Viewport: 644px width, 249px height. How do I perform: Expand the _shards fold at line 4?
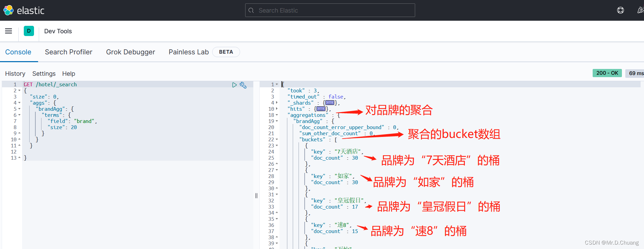click(277, 103)
